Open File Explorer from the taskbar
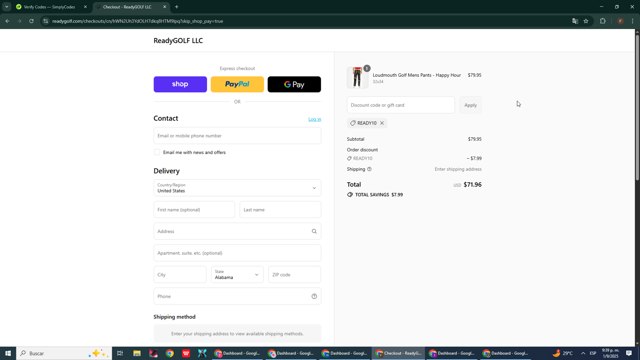 [x=137, y=353]
